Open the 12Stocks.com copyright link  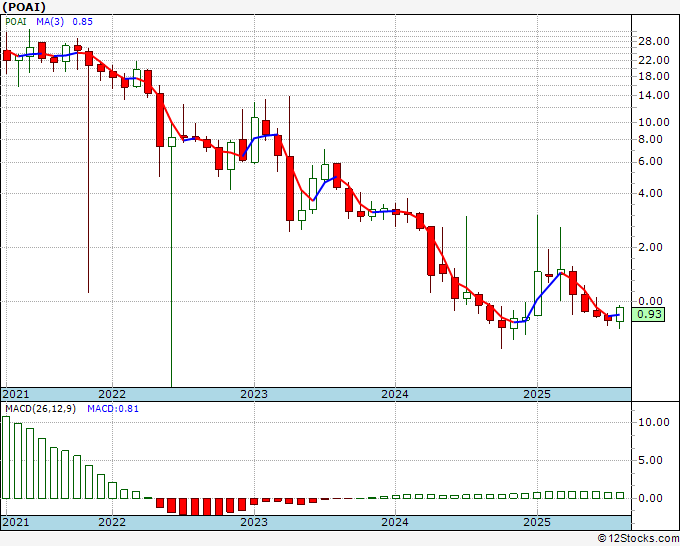click(x=638, y=539)
